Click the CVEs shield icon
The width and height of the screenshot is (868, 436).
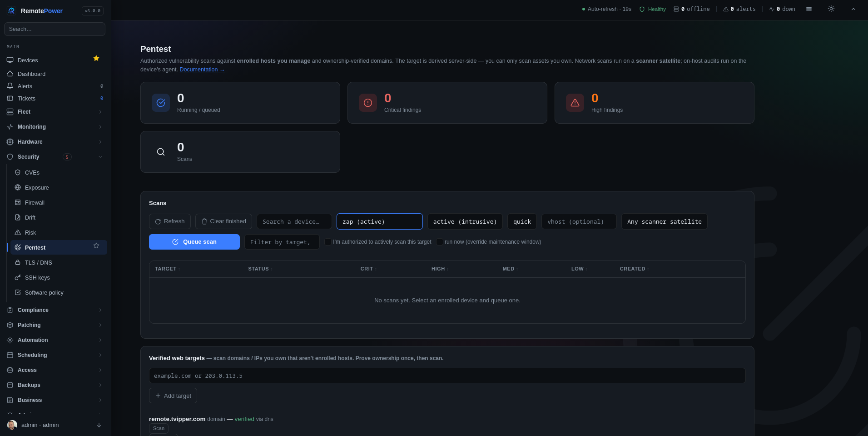tap(18, 172)
